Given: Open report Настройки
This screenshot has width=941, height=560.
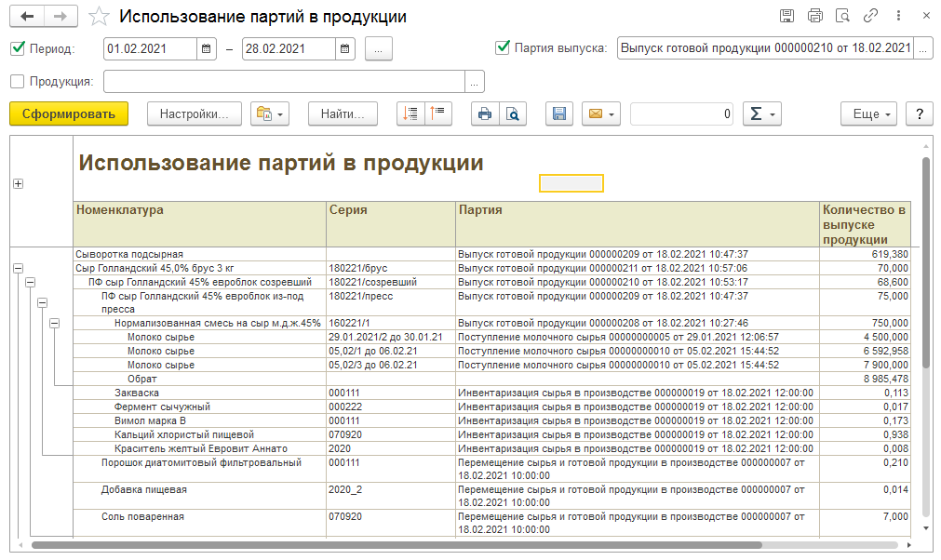Looking at the screenshot, I should tap(194, 113).
